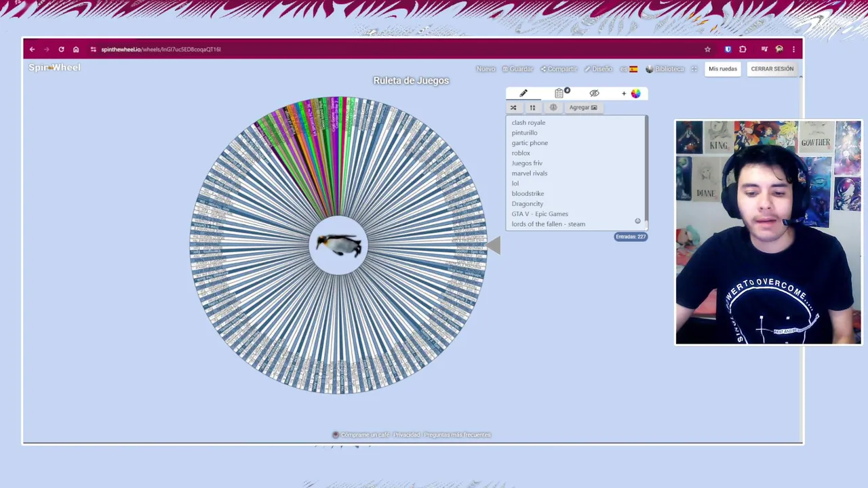Select the pencil edit entries tab
The image size is (868, 488).
click(x=524, y=94)
